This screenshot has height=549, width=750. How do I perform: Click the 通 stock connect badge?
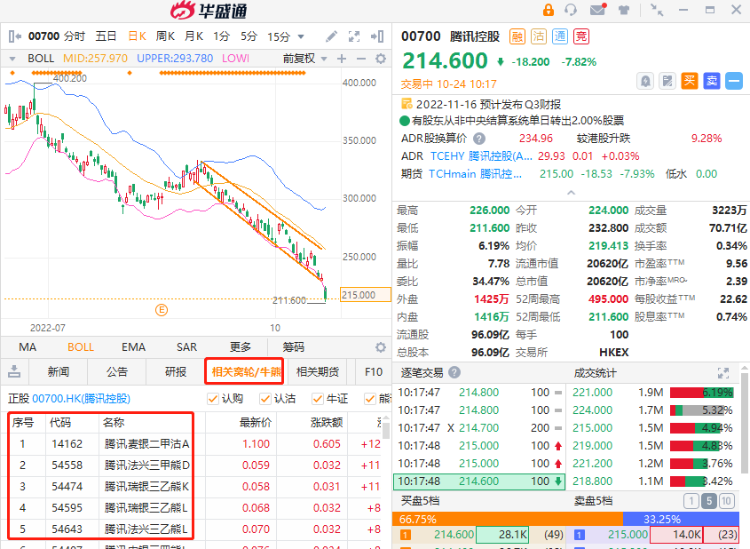[x=560, y=36]
